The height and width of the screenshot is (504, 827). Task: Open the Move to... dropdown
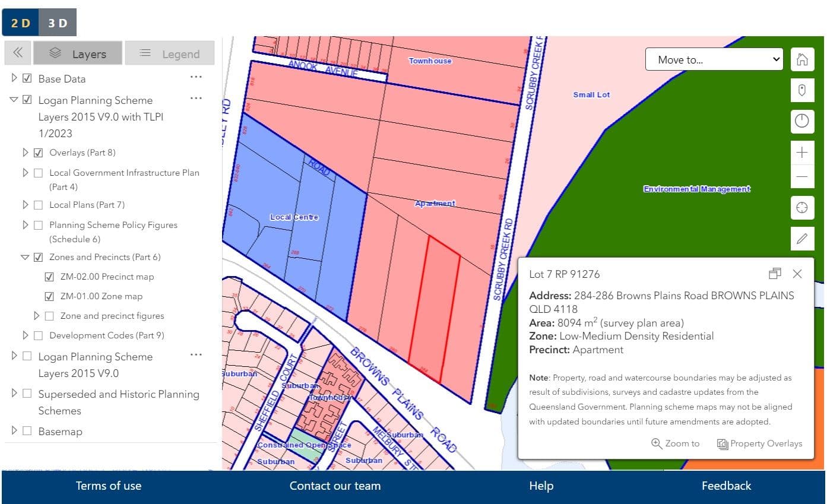(x=714, y=59)
